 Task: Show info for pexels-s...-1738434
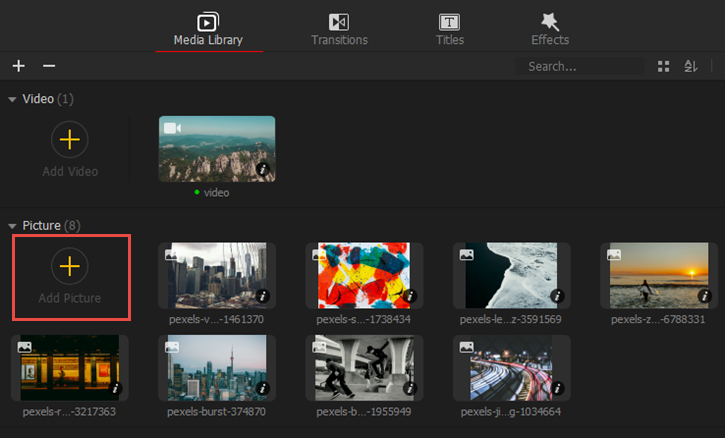click(x=410, y=296)
